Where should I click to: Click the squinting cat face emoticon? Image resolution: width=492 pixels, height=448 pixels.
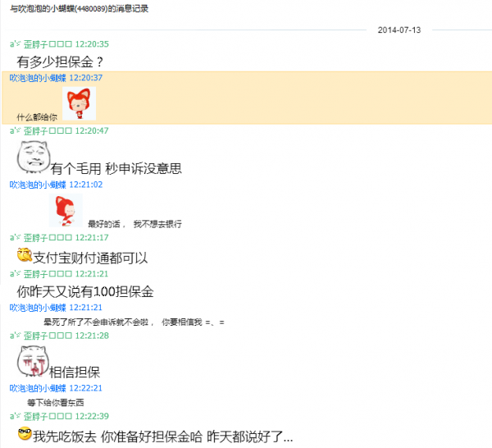[x=34, y=157]
